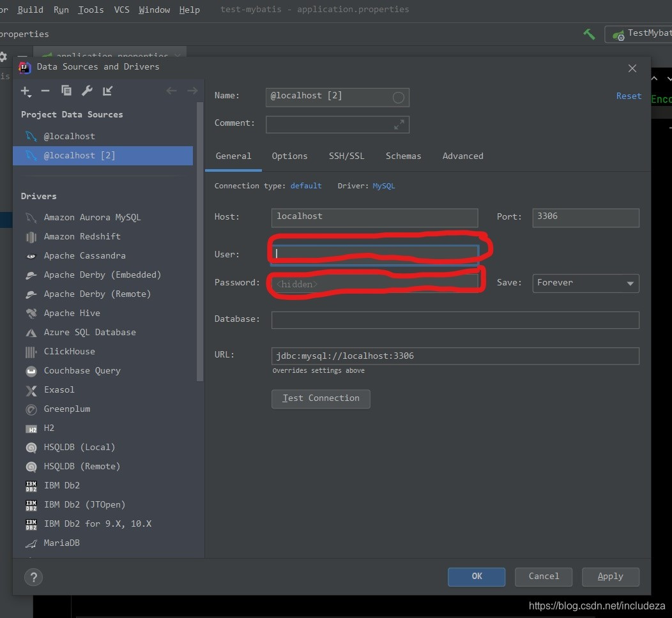Choose color circle in the Name field
672x618 pixels.
point(398,98)
